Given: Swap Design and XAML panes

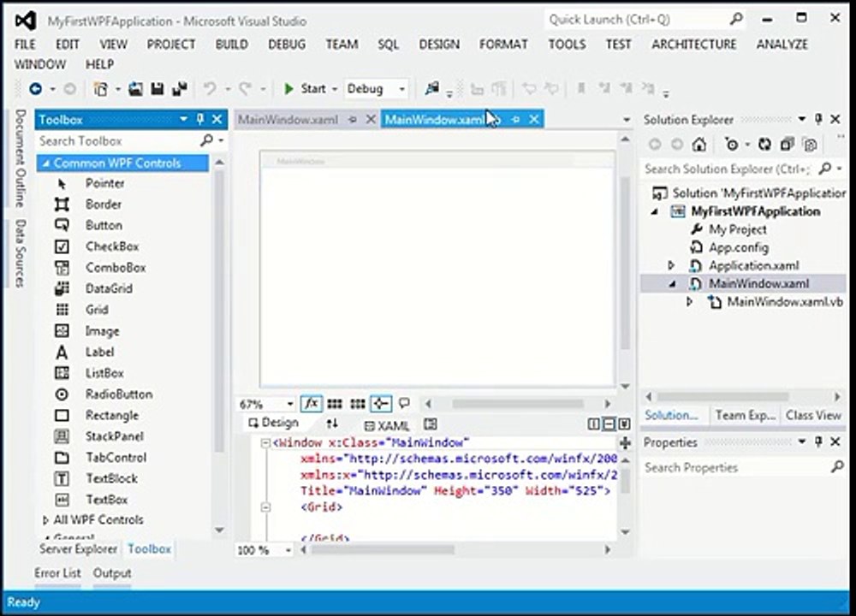Looking at the screenshot, I should tap(332, 423).
